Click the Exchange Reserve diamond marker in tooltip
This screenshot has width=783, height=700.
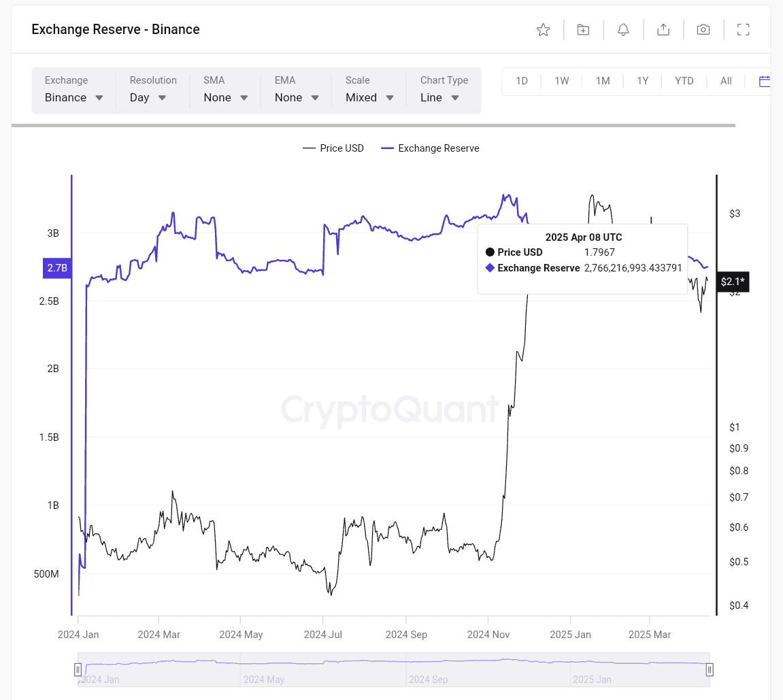490,267
